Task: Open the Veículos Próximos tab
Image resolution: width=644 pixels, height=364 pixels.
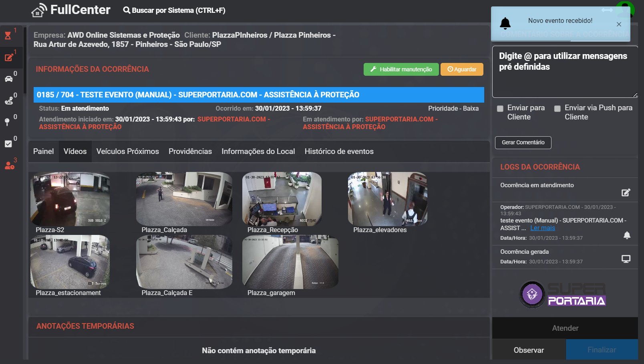Action: (128, 152)
